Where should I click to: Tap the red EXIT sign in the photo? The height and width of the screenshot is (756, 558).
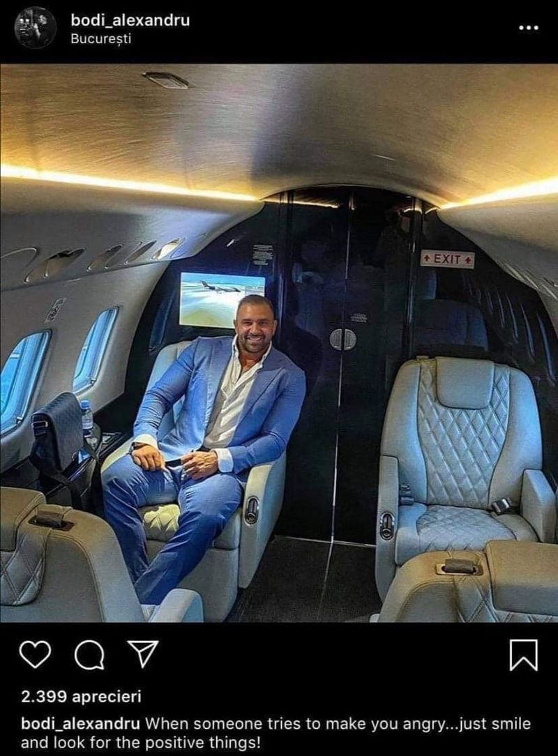(x=447, y=259)
